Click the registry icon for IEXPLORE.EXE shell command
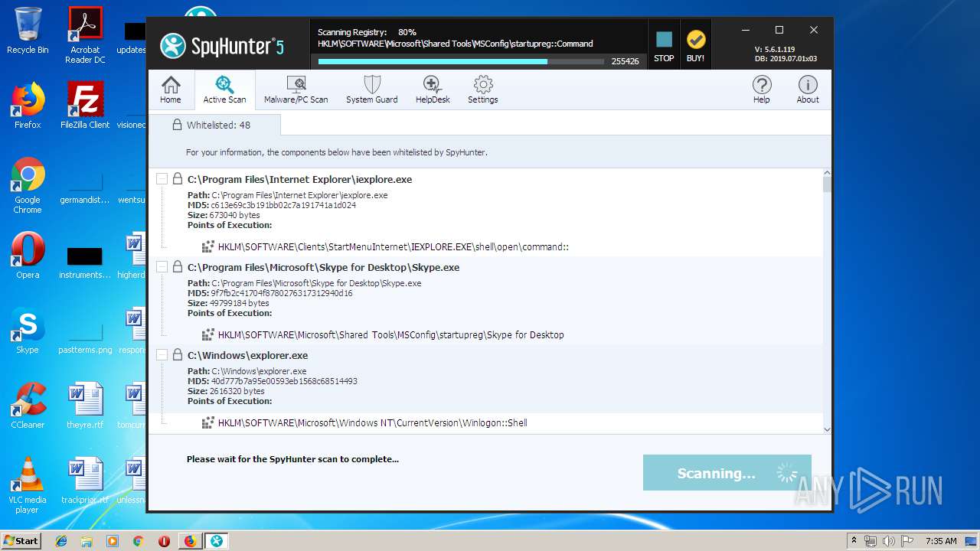This screenshot has width=980, height=551. [207, 246]
